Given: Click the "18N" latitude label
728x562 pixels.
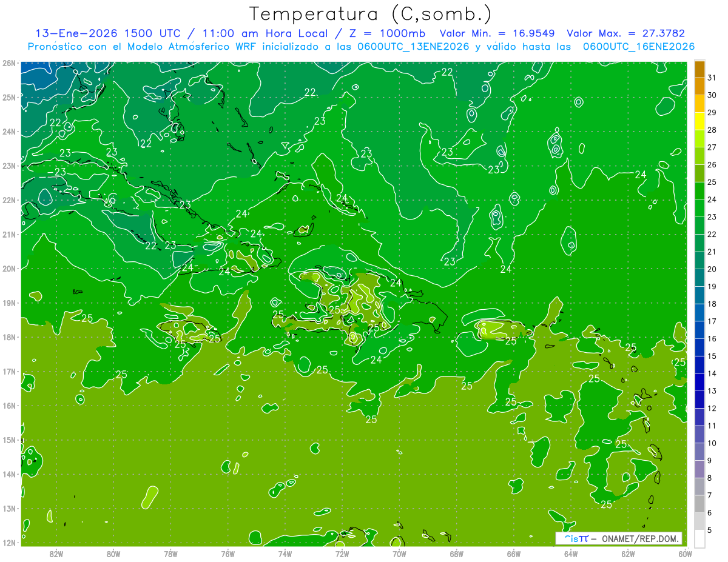Looking at the screenshot, I should [8, 337].
